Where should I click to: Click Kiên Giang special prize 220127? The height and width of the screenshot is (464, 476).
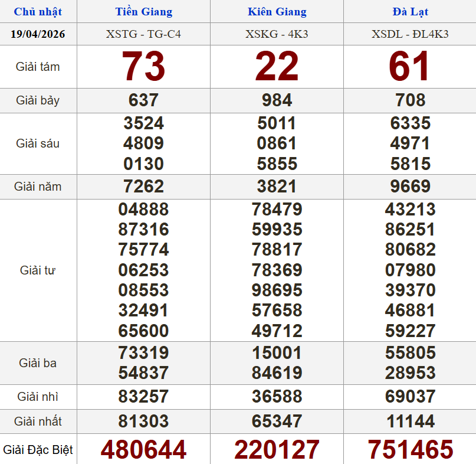pos(277,450)
